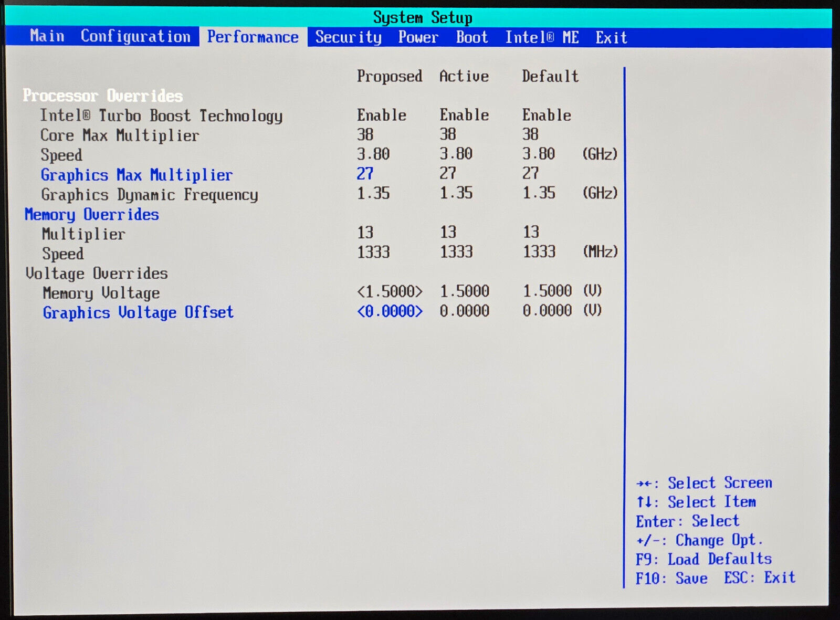
Task: Click proposed Graphics Dynamic Frequency 1.35
Action: pos(373,193)
